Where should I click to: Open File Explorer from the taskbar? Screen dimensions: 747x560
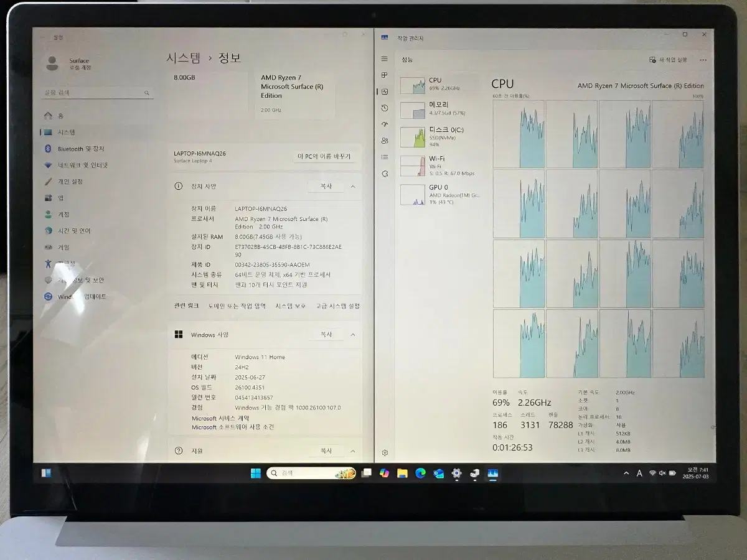402,474
